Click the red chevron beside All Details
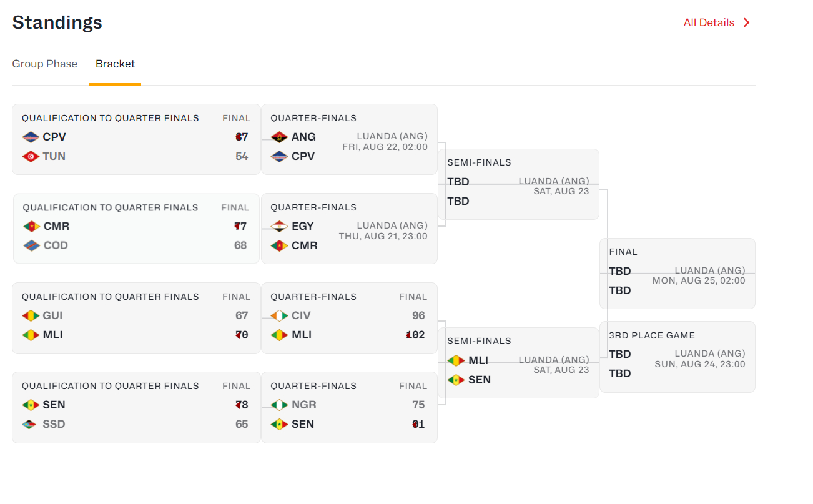The height and width of the screenshot is (504, 813). pos(746,22)
